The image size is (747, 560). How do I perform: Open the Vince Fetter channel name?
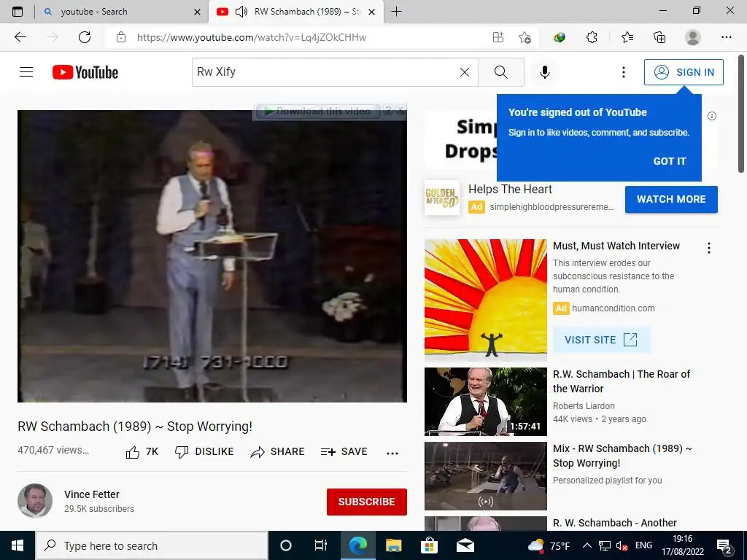point(92,494)
